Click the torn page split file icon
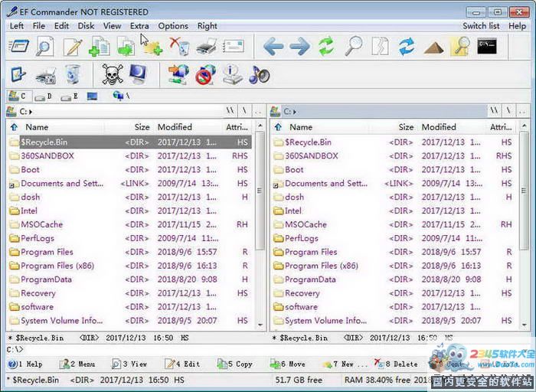536x392 pixels. point(380,46)
